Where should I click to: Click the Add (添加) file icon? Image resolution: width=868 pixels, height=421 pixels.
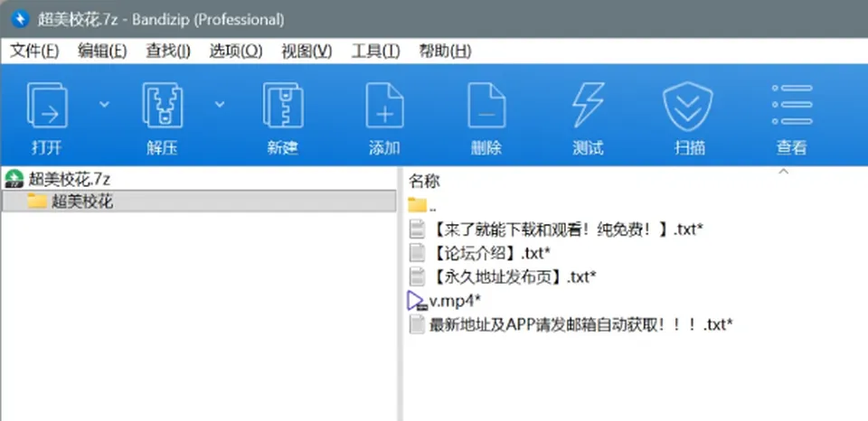[x=385, y=105]
